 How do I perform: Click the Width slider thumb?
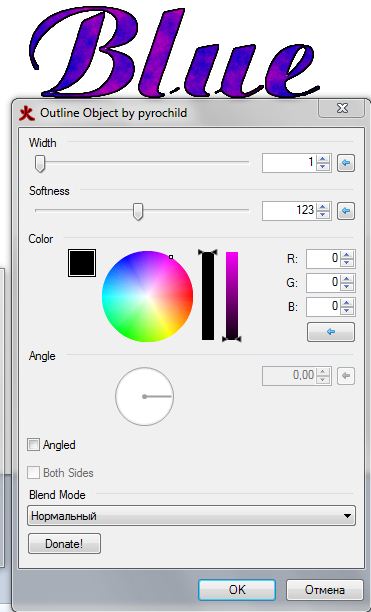(40, 163)
